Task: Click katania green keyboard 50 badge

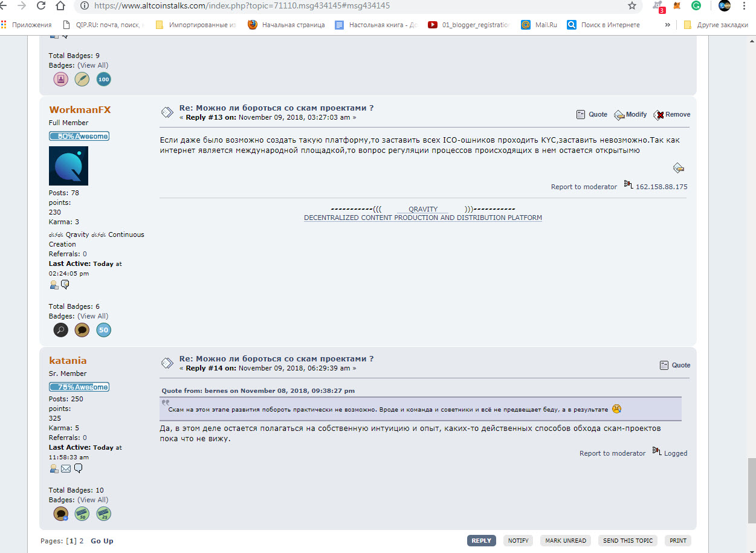Action: [82, 514]
